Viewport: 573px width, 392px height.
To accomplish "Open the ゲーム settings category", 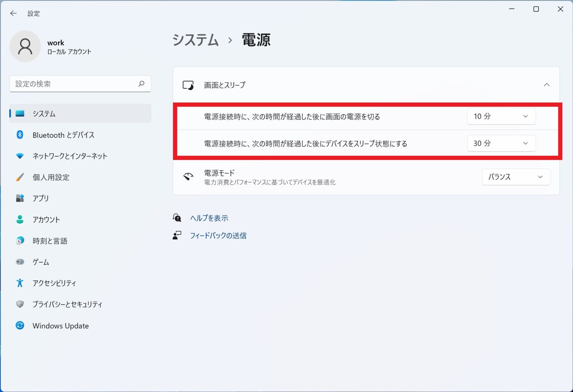I will coord(41,262).
